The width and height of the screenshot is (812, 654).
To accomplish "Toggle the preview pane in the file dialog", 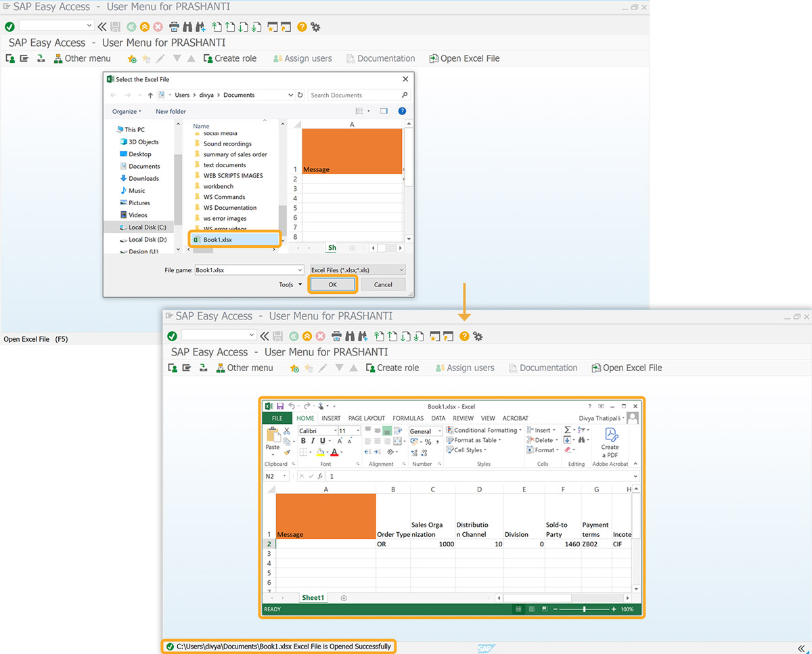I will [x=384, y=111].
